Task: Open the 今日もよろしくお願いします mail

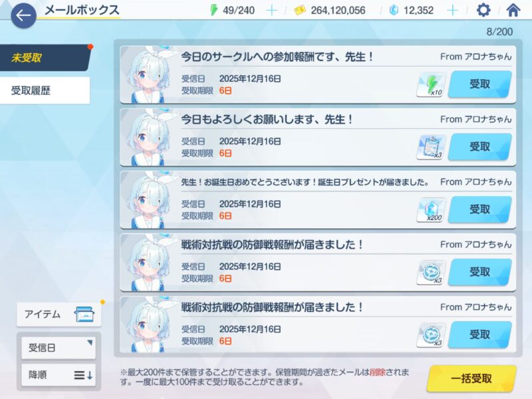Action: (x=318, y=138)
